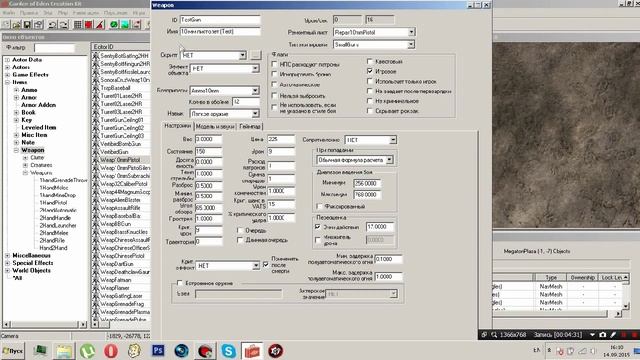Viewport: 640px width, 360px height.
Task: Open Opera browser from the taskbar
Action: click(111, 351)
